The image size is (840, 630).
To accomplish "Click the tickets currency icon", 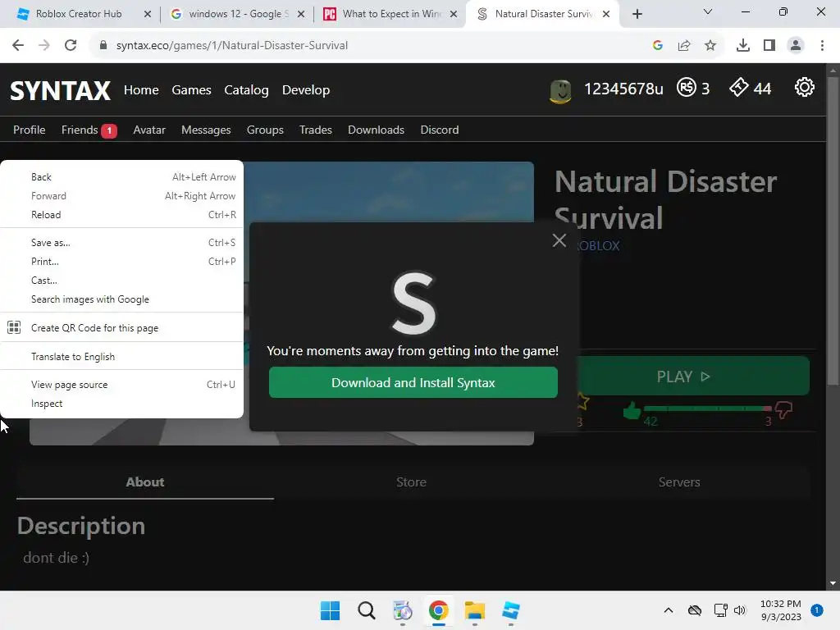I will tap(739, 87).
